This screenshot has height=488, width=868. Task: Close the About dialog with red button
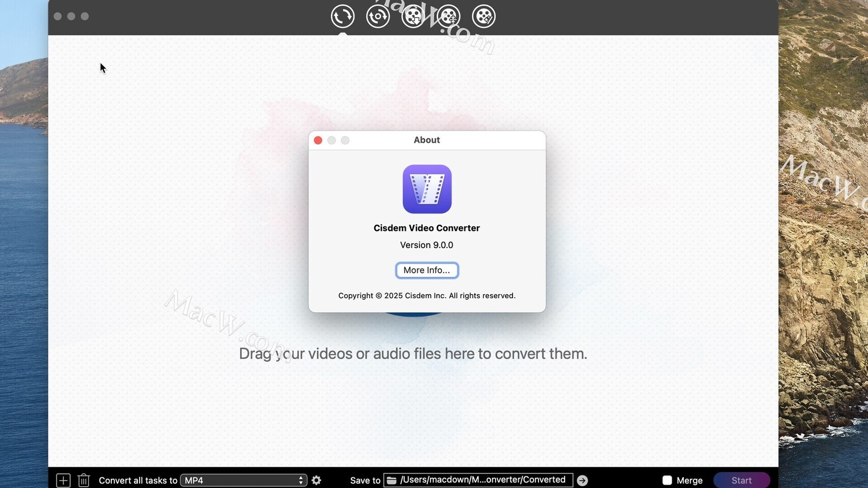318,140
